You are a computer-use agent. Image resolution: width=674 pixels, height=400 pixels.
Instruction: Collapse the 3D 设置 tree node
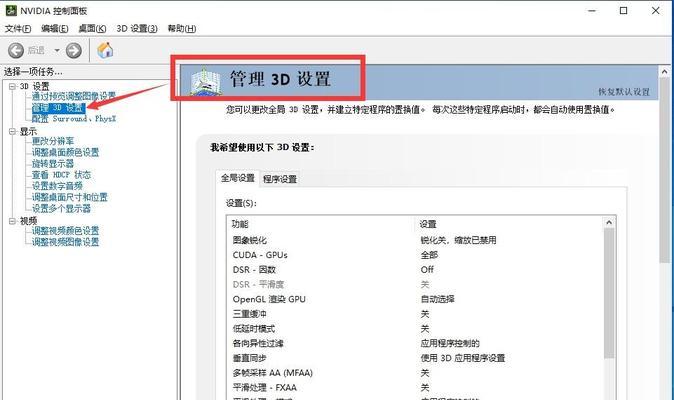pyautogui.click(x=12, y=86)
